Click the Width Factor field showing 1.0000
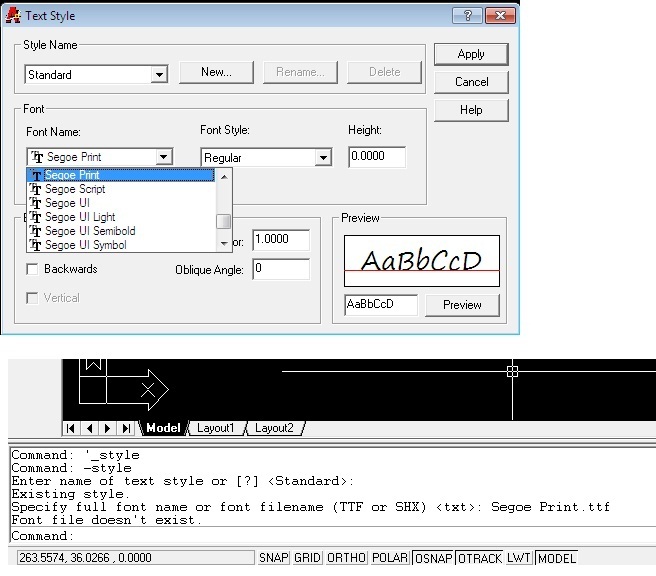 point(281,240)
